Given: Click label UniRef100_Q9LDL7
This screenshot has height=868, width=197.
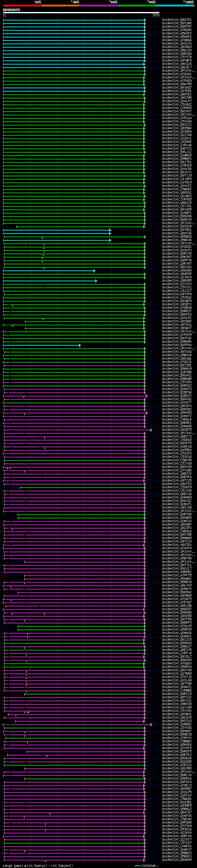Looking at the screenshot, I should pos(177,67).
